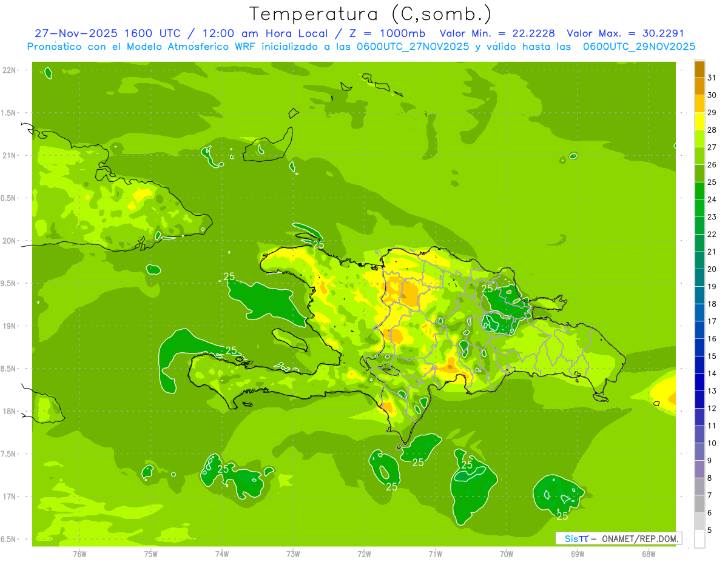Pick the yellow legend swatch between 28 and 29
Viewport: 728px width, 562px height.
click(699, 121)
